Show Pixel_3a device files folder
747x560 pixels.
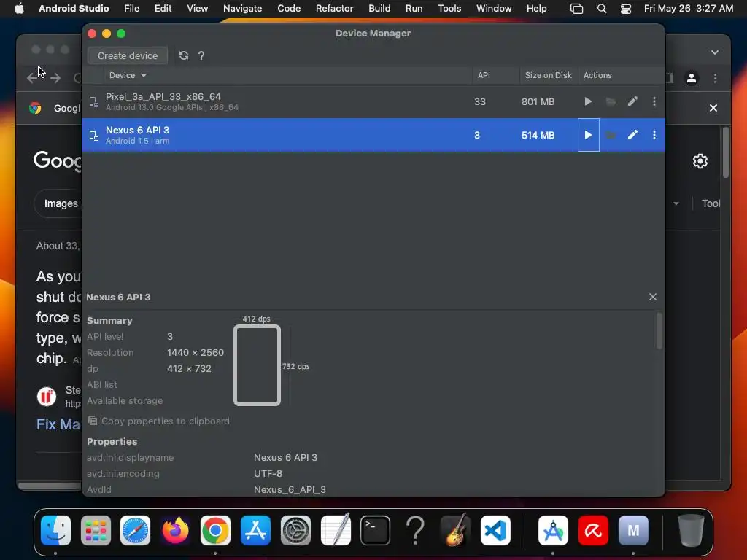coord(611,101)
